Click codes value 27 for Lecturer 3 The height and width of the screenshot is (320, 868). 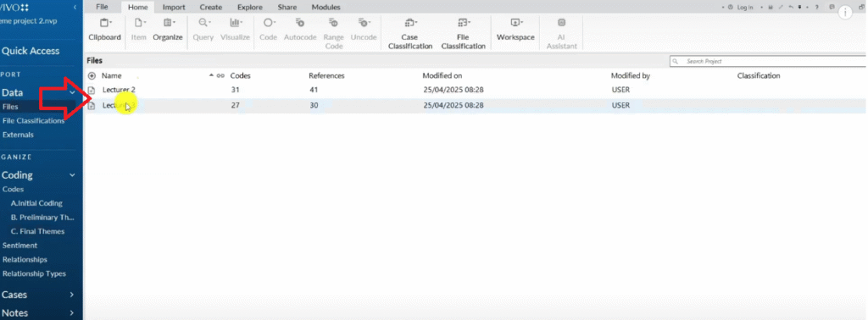(x=236, y=105)
